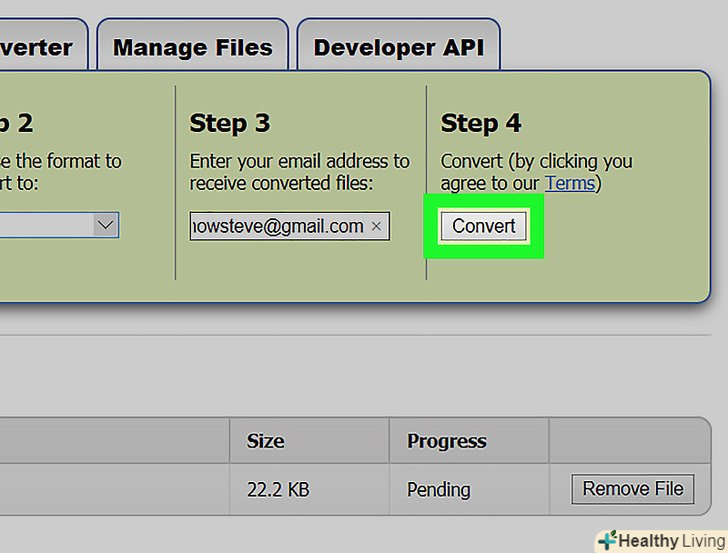Image resolution: width=728 pixels, height=553 pixels.
Task: Open the Developer API tab
Action: (398, 47)
